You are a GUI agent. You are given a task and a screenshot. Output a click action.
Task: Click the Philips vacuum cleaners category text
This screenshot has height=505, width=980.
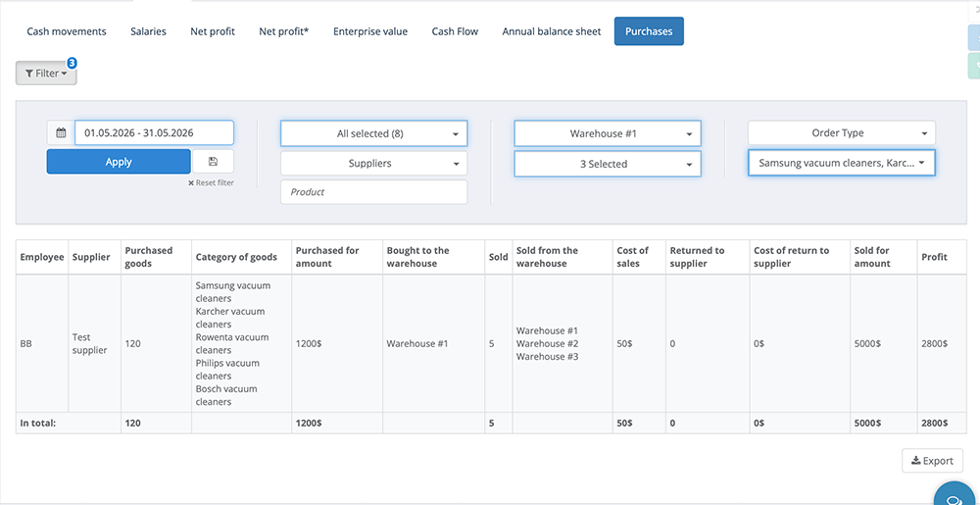pyautogui.click(x=227, y=370)
